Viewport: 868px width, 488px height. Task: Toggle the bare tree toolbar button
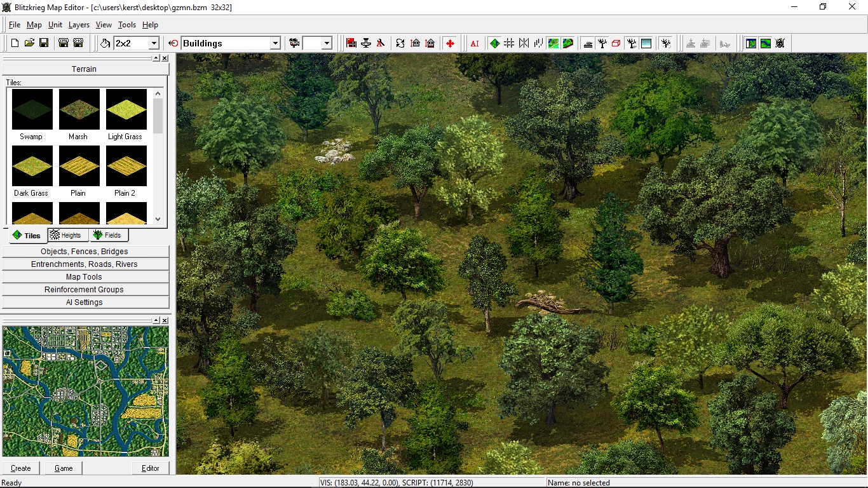602,43
